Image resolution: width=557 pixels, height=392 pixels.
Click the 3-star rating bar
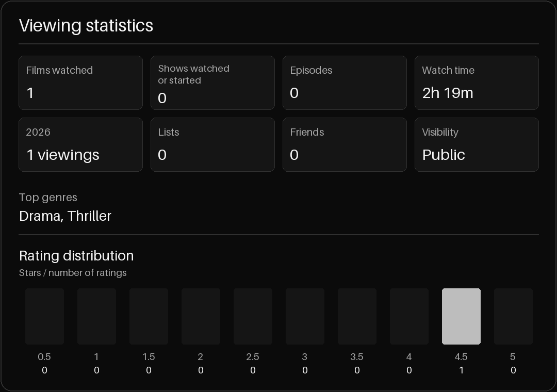[x=305, y=316]
